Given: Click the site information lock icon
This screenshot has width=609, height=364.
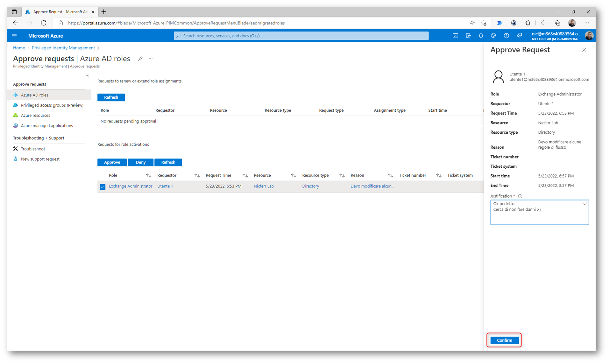Looking at the screenshot, I should (61, 23).
